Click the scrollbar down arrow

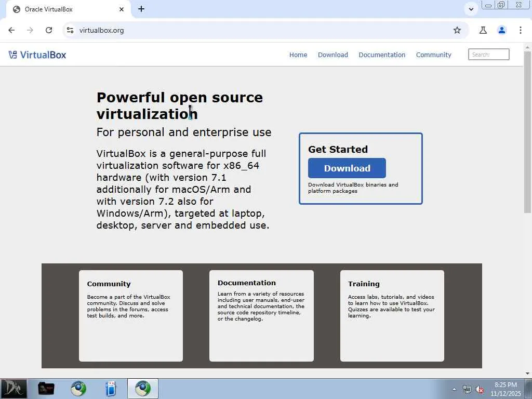[527, 374]
